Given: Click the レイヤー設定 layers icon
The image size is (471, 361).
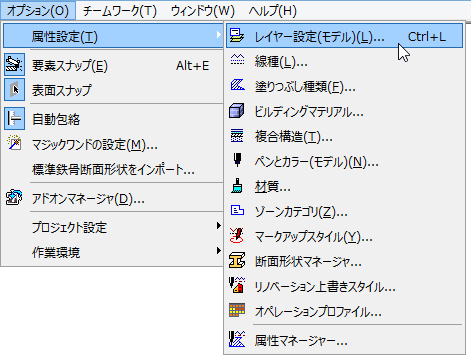Looking at the screenshot, I should (x=237, y=35).
